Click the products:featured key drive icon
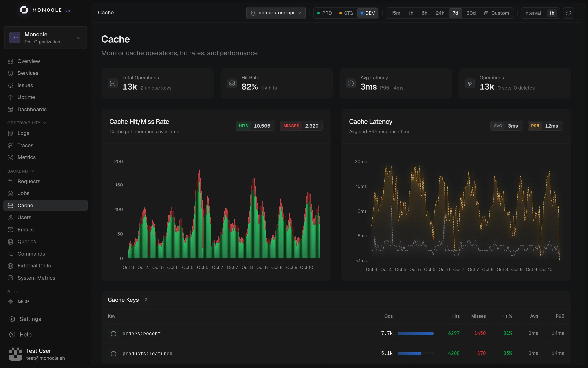The image size is (588, 368). pyautogui.click(x=114, y=354)
